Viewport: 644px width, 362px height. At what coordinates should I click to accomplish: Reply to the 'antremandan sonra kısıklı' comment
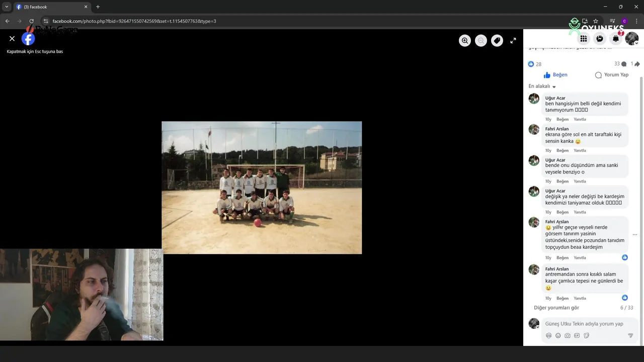pyautogui.click(x=580, y=299)
